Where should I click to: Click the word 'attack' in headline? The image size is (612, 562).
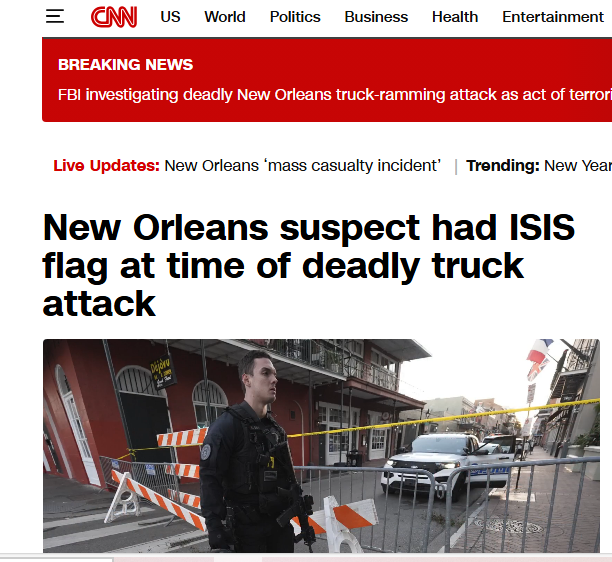(x=99, y=304)
